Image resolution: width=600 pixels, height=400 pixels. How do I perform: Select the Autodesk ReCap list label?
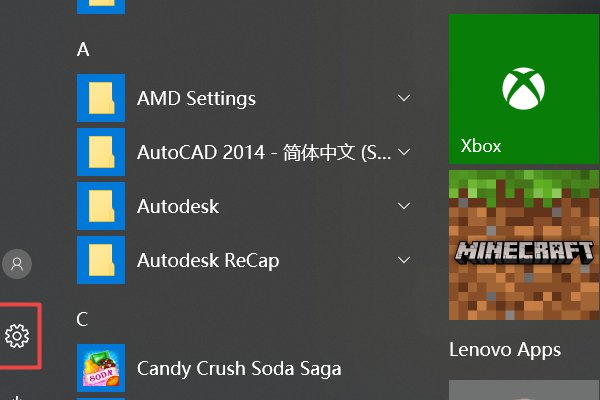[x=208, y=261]
